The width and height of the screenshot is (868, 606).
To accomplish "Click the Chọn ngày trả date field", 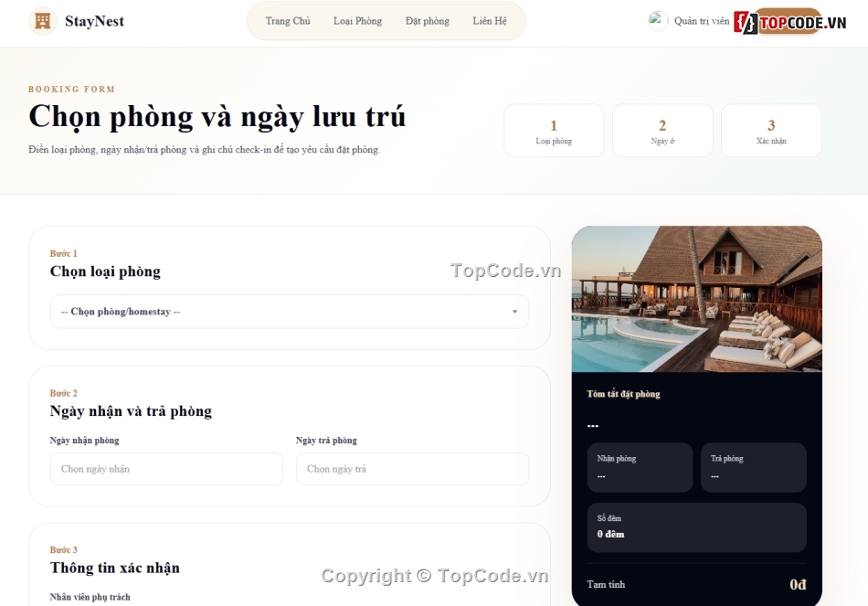I will [412, 469].
